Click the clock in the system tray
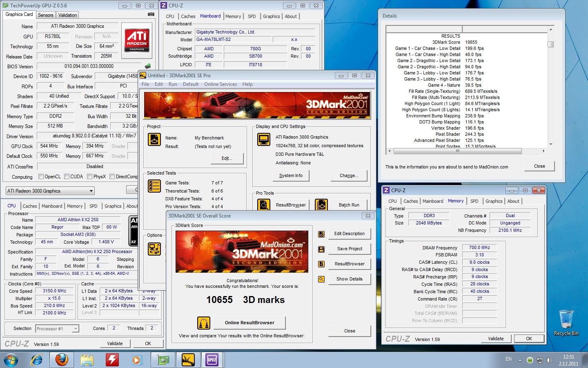Image resolution: width=588 pixels, height=368 pixels. 568,360
